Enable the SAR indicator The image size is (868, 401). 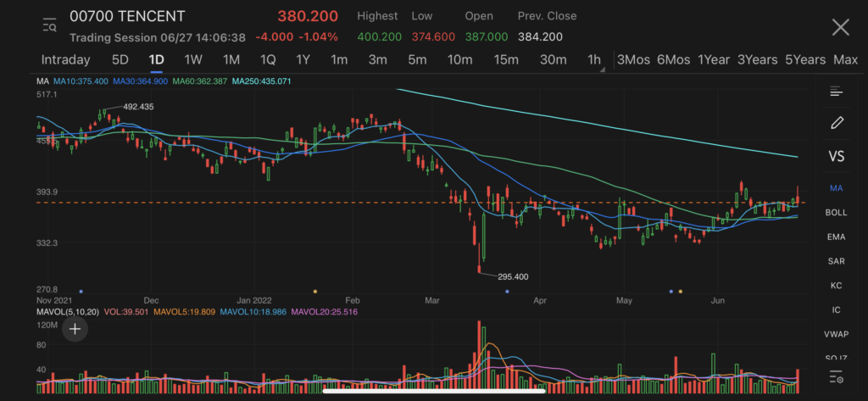point(837,261)
